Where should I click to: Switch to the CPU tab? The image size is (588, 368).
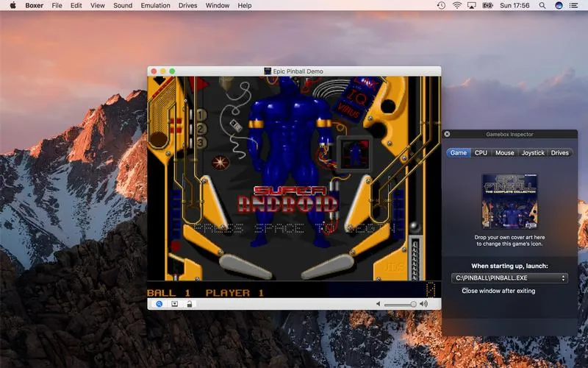[x=481, y=153]
